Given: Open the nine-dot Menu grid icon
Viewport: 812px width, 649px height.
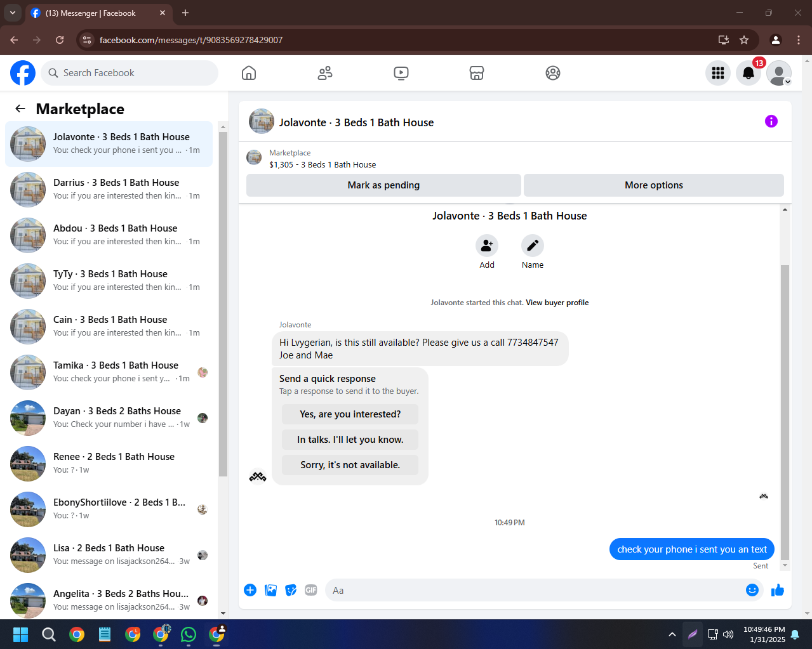Looking at the screenshot, I should pos(718,73).
